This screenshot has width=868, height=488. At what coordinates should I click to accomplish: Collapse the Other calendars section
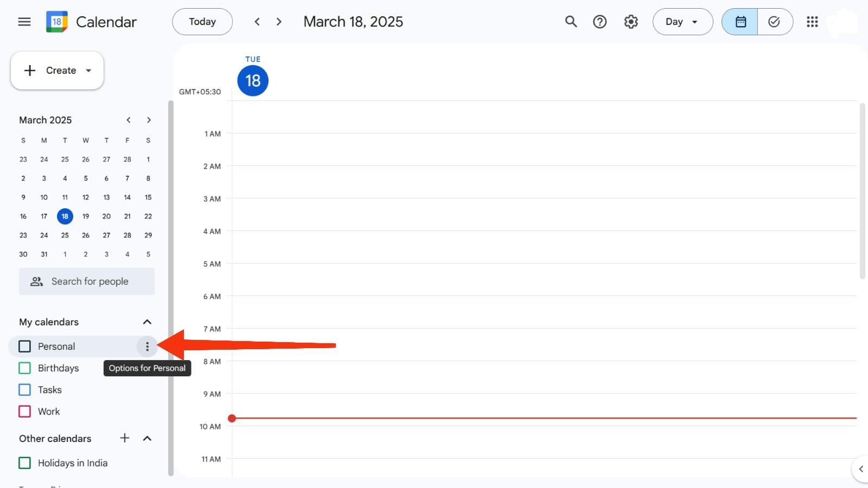click(147, 438)
